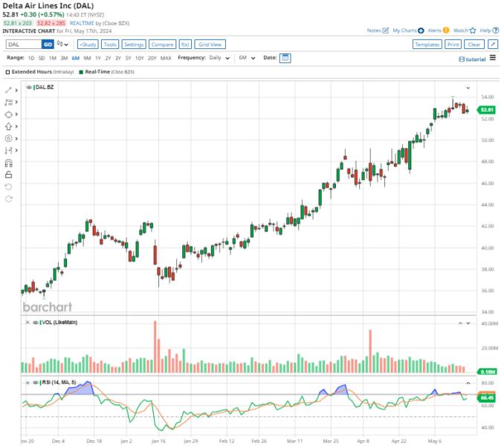Click the 0.18M volume value label
Viewport: 504px width, 446px height.
[487, 372]
